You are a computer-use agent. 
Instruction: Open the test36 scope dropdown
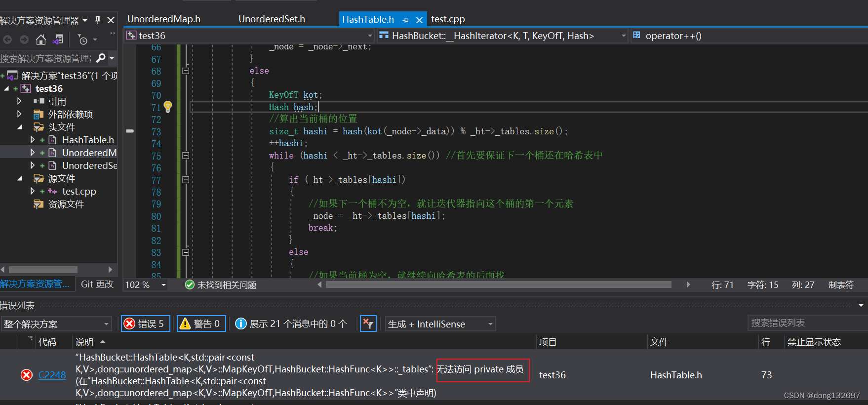(x=370, y=36)
